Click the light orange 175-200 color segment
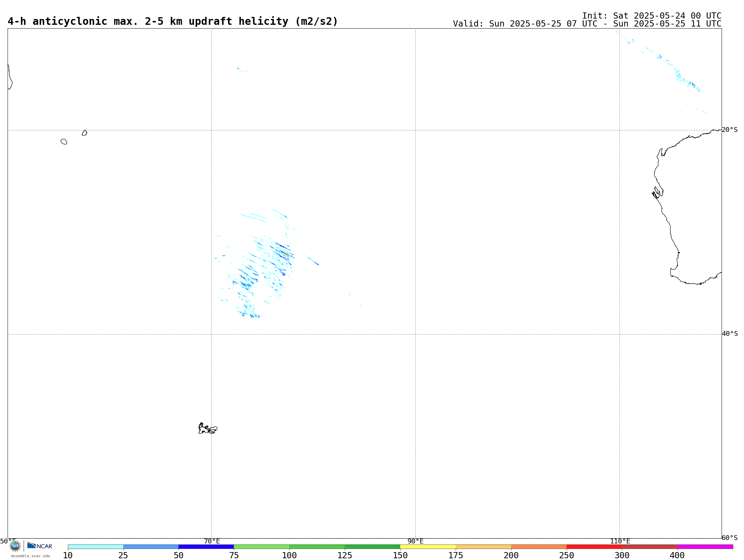 point(484,547)
